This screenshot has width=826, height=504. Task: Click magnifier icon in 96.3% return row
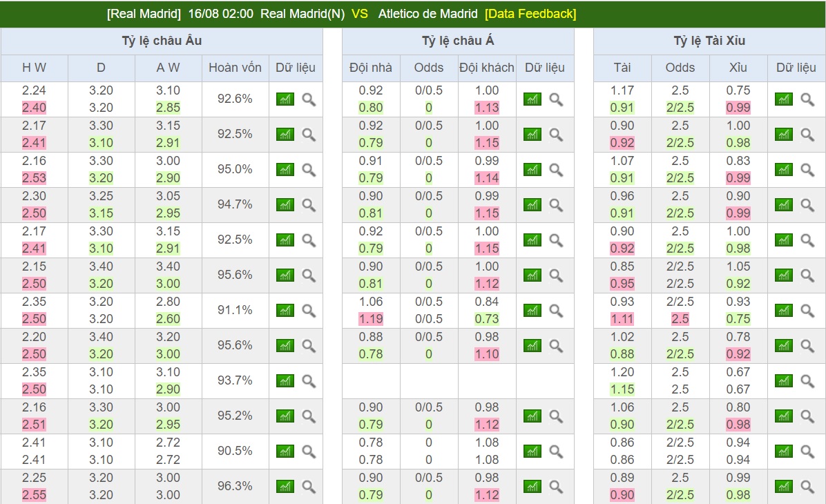pos(309,487)
